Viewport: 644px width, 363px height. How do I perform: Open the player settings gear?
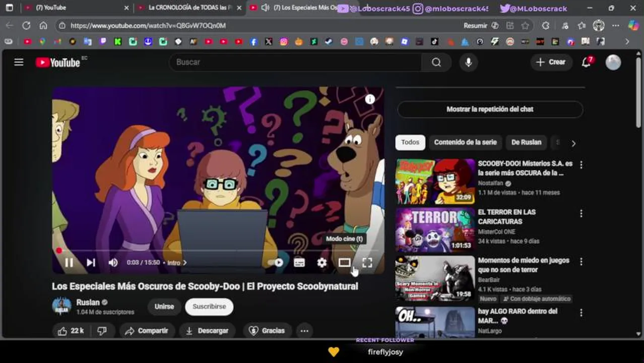(322, 262)
